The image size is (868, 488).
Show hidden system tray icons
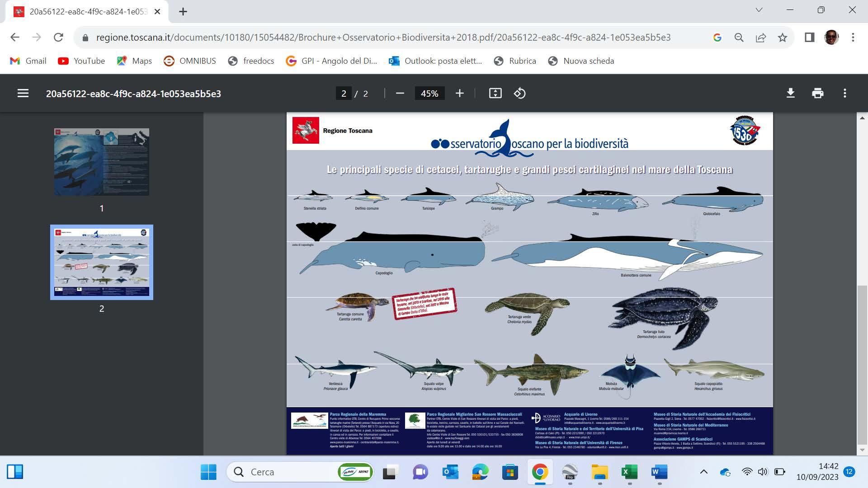[703, 472]
